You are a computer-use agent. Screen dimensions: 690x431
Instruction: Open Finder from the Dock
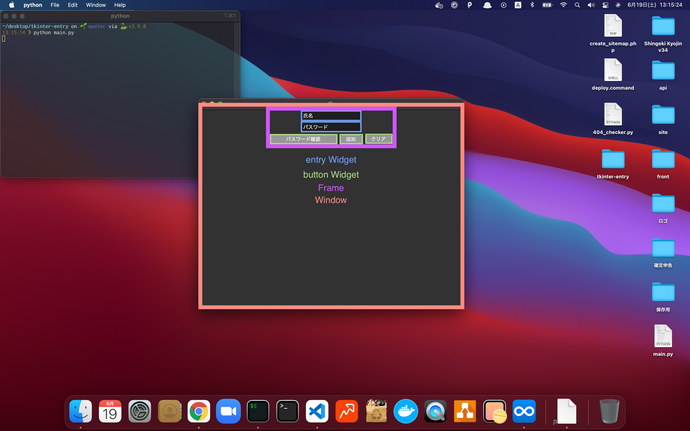[81, 411]
